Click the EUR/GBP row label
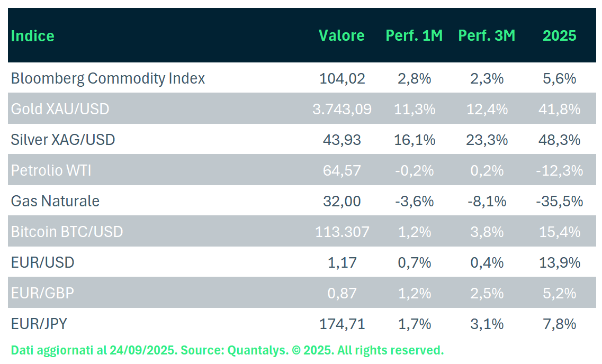Viewport: 602px width, 364px height. click(42, 293)
